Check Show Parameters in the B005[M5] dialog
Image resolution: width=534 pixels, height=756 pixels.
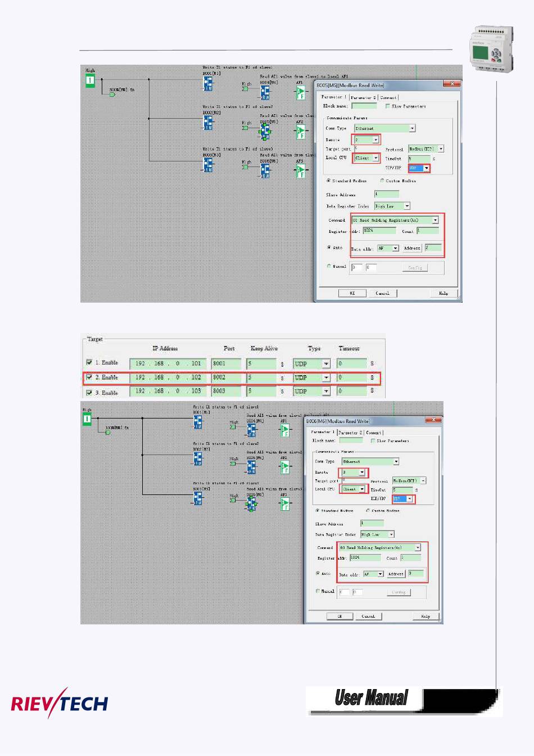coord(388,106)
